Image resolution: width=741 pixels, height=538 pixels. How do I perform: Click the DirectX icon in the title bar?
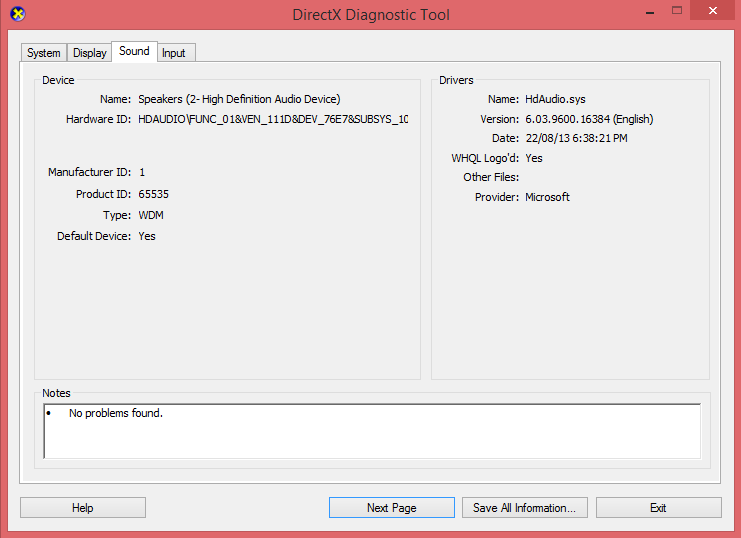pyautogui.click(x=16, y=14)
